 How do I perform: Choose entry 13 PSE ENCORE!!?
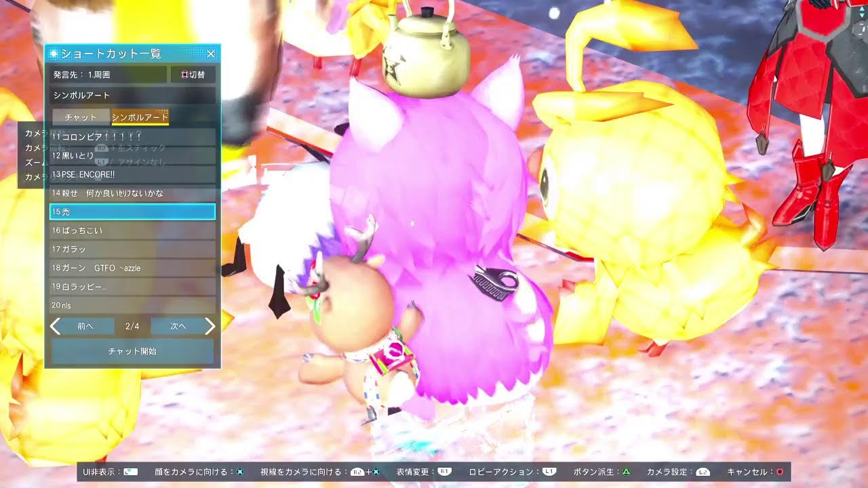133,174
